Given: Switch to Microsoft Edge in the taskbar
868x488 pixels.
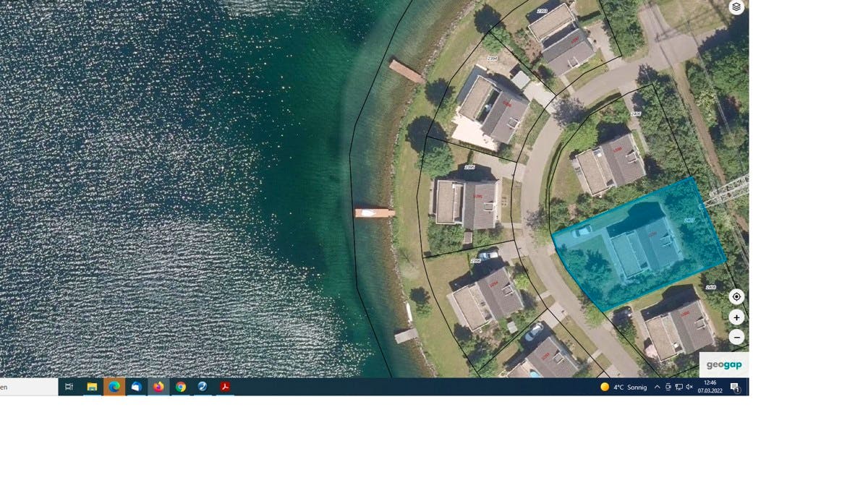Looking at the screenshot, I should pos(114,387).
